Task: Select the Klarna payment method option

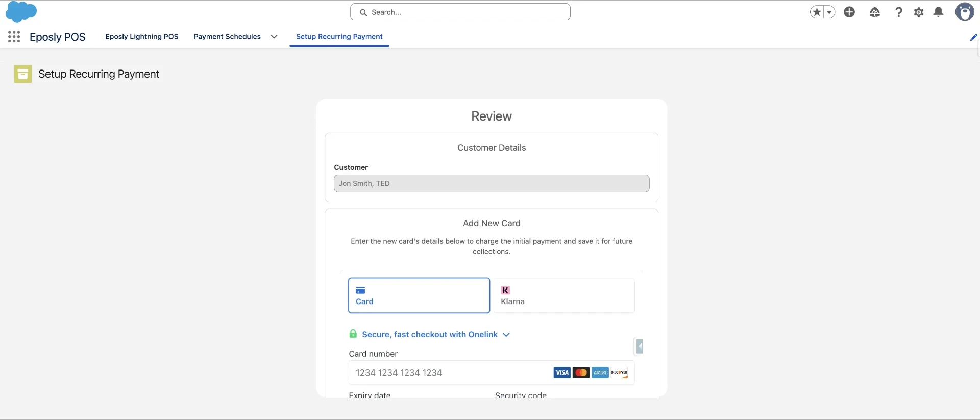Action: pos(564,295)
